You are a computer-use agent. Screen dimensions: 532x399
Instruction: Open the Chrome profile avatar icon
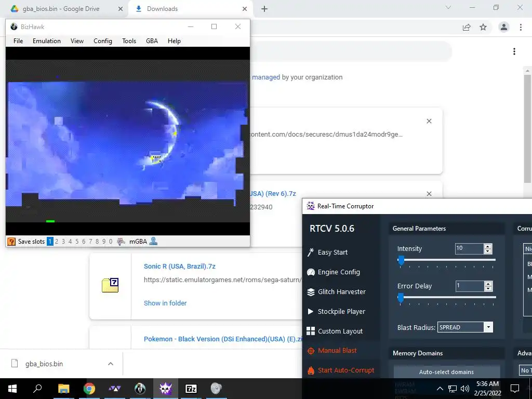click(x=504, y=27)
